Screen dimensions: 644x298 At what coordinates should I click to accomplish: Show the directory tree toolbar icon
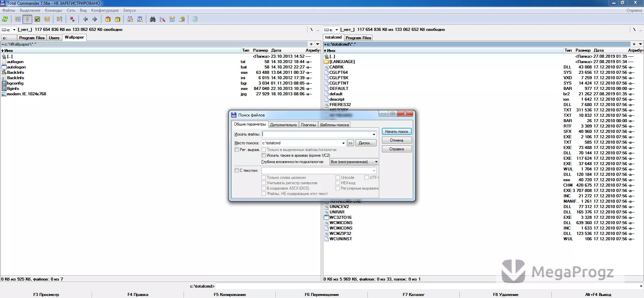[47, 19]
